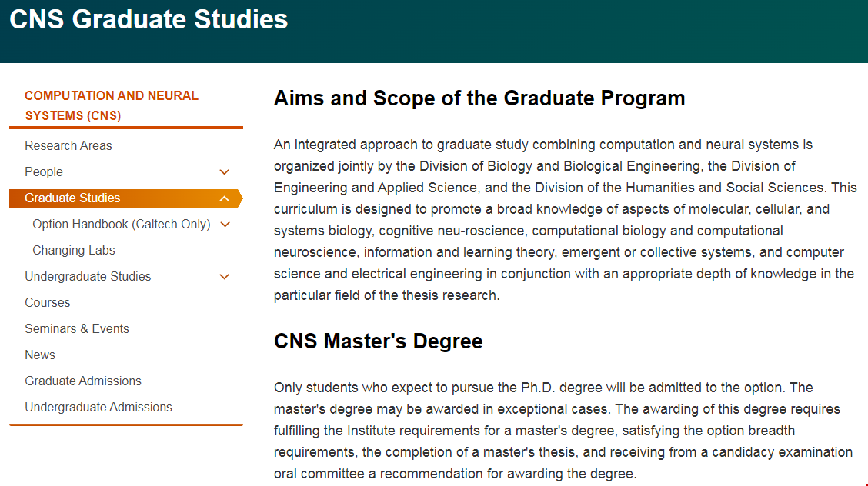Click the Aims and Scope paragraph text
The height and width of the screenshot is (486, 868).
point(564,220)
